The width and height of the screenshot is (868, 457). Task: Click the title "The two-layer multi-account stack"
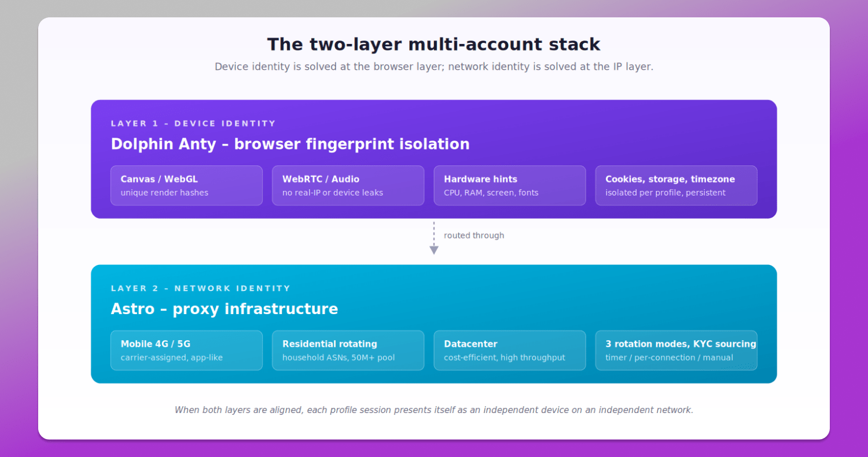[434, 45]
